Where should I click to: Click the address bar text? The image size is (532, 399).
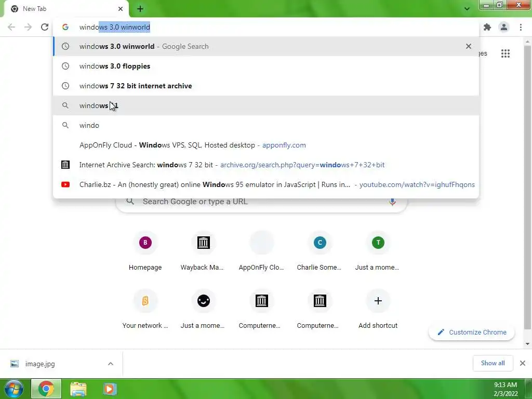pyautogui.click(x=115, y=27)
